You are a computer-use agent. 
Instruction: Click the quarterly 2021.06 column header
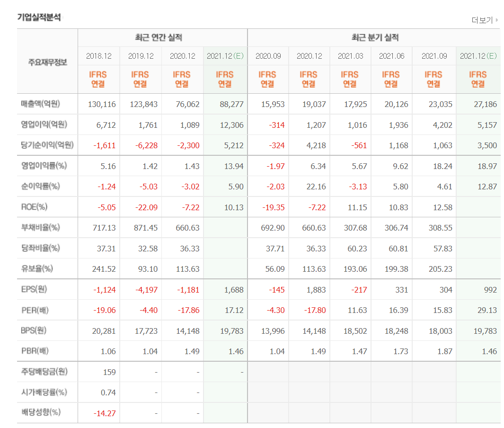(x=391, y=56)
